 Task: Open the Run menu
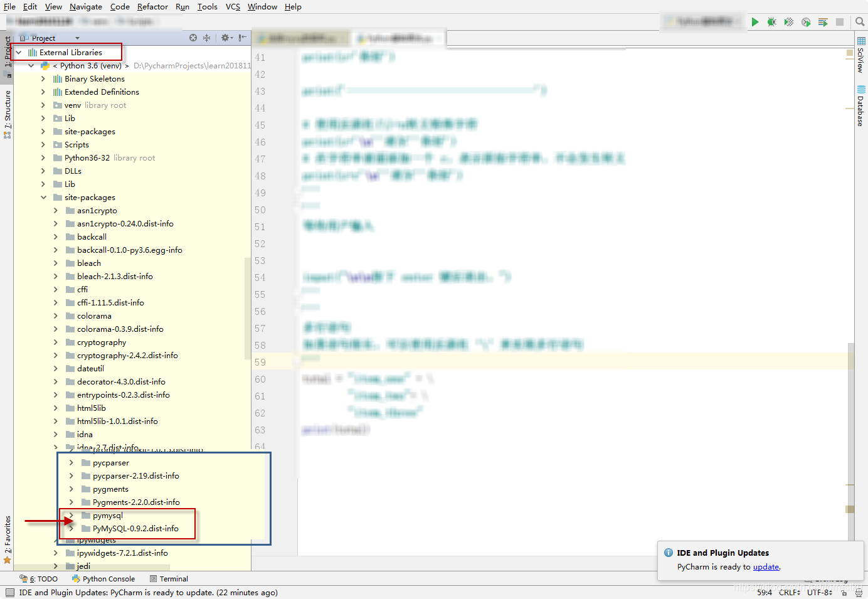click(183, 7)
